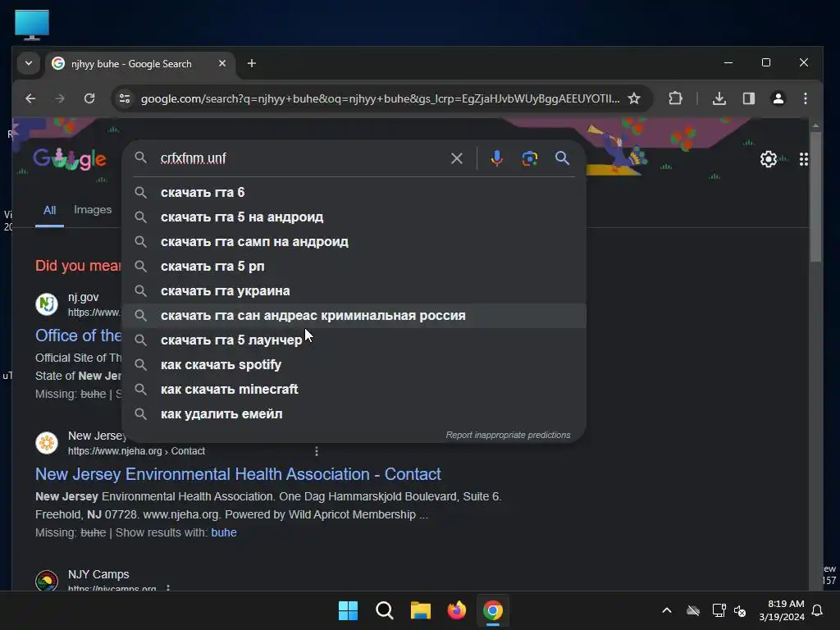Start voice search with microphone icon
Screen dimensions: 840x630
(496, 158)
